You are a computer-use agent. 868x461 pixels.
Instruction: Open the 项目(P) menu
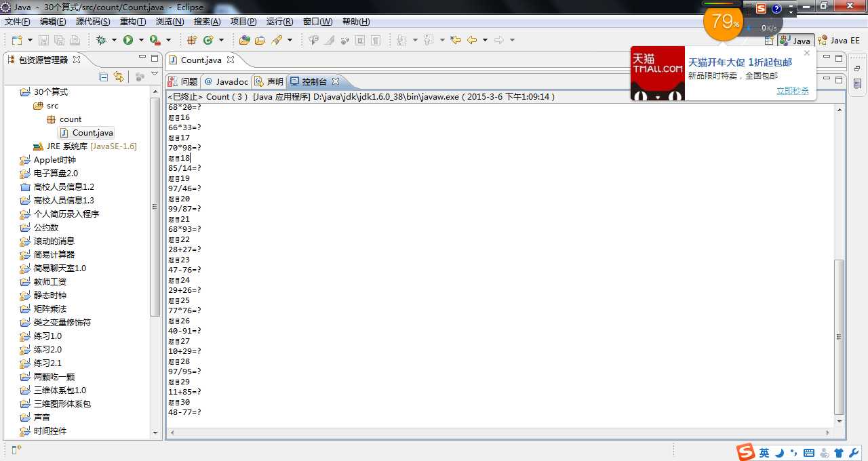243,22
